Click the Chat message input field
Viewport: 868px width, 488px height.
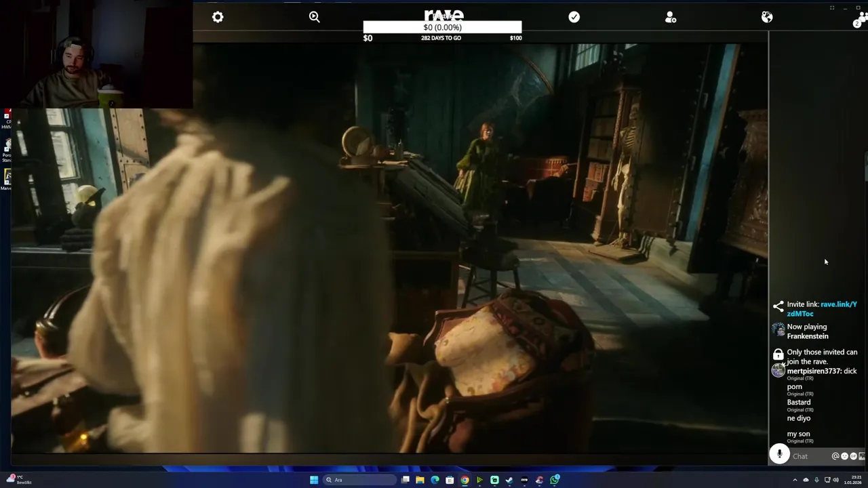tap(810, 456)
